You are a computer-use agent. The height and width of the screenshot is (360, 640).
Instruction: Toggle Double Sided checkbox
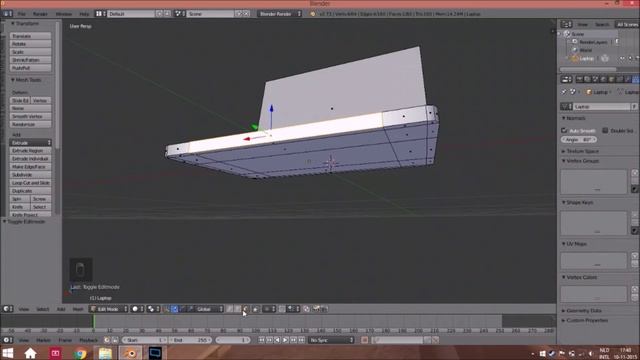(605, 131)
